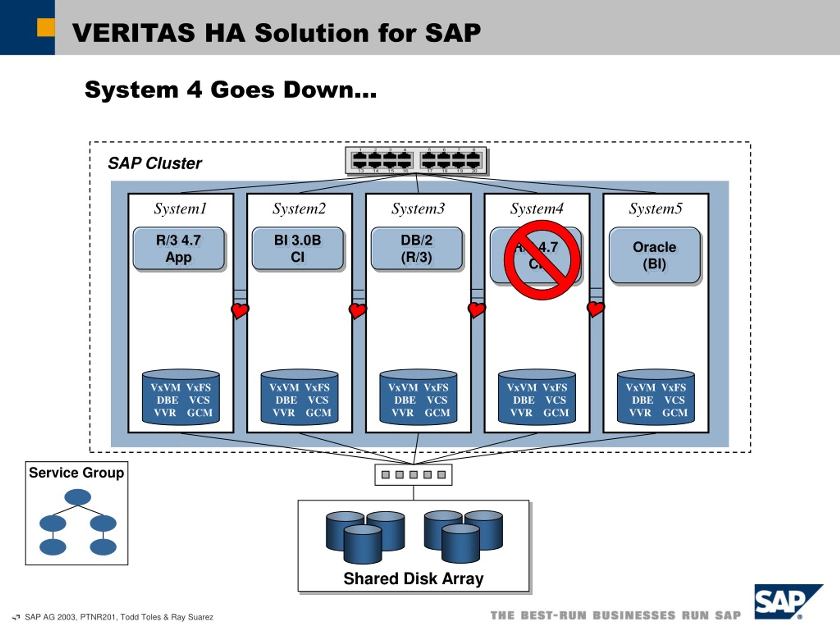Click the System4 label
This screenshot has width=840, height=630.
[x=536, y=208]
